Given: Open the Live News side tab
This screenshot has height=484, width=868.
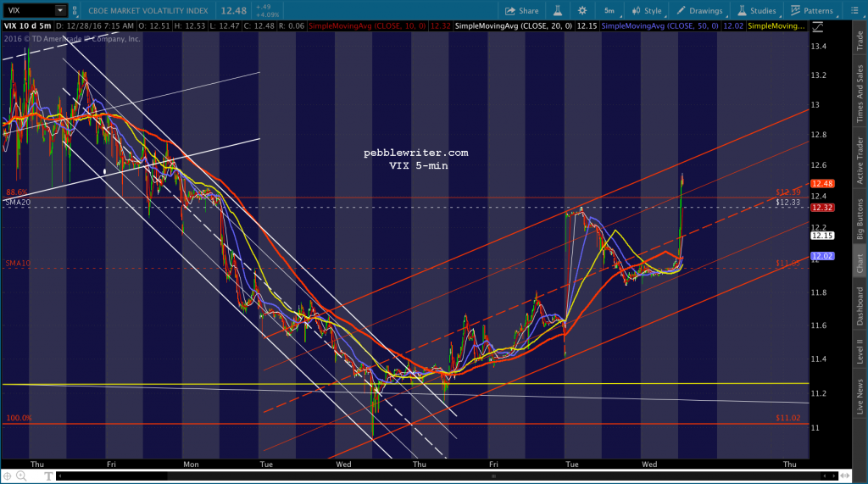Looking at the screenshot, I should 860,395.
